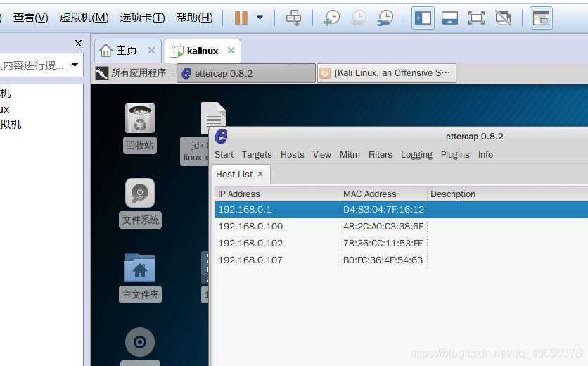Image resolution: width=588 pixels, height=366 pixels.
Task: Open the disc desktop icon
Action: pyautogui.click(x=140, y=342)
